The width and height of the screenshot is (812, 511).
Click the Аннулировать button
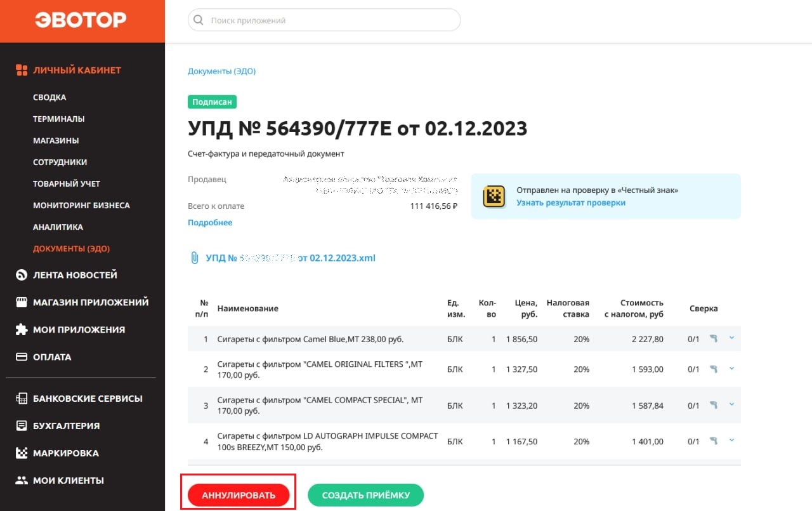coord(239,495)
